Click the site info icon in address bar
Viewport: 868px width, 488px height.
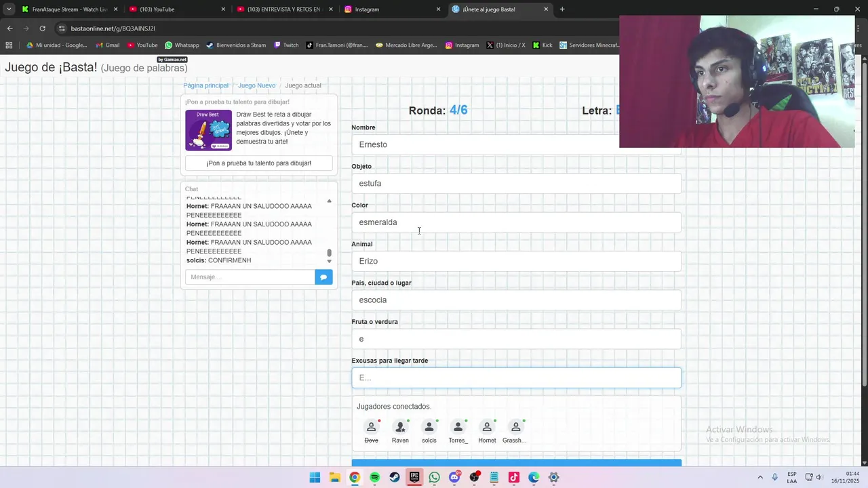click(62, 28)
